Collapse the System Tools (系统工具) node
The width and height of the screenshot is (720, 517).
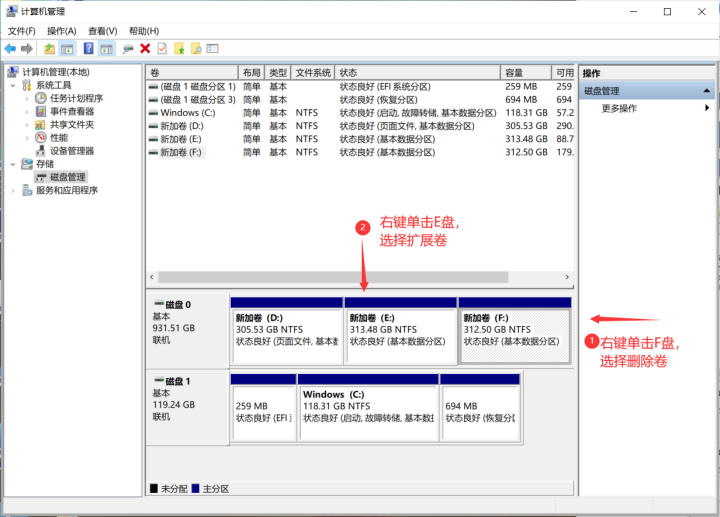13,85
